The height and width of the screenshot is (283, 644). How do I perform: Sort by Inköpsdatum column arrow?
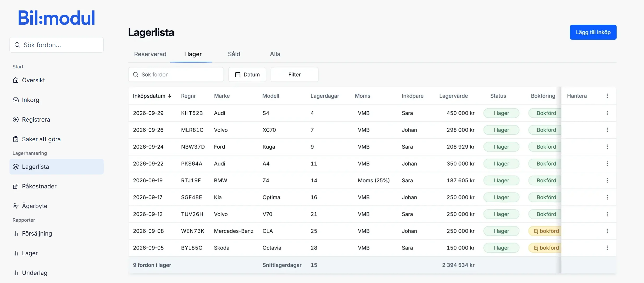(x=170, y=96)
